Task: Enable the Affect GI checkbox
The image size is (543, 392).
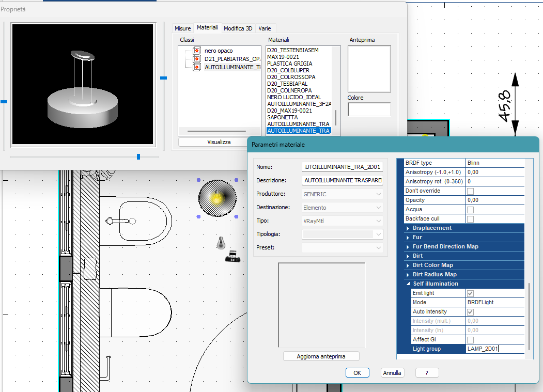Action: click(470, 340)
